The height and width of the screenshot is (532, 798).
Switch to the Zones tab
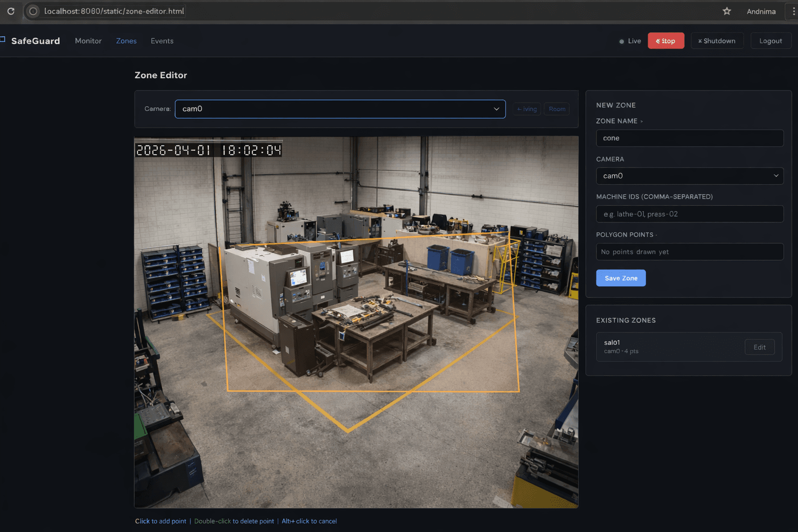pos(126,41)
